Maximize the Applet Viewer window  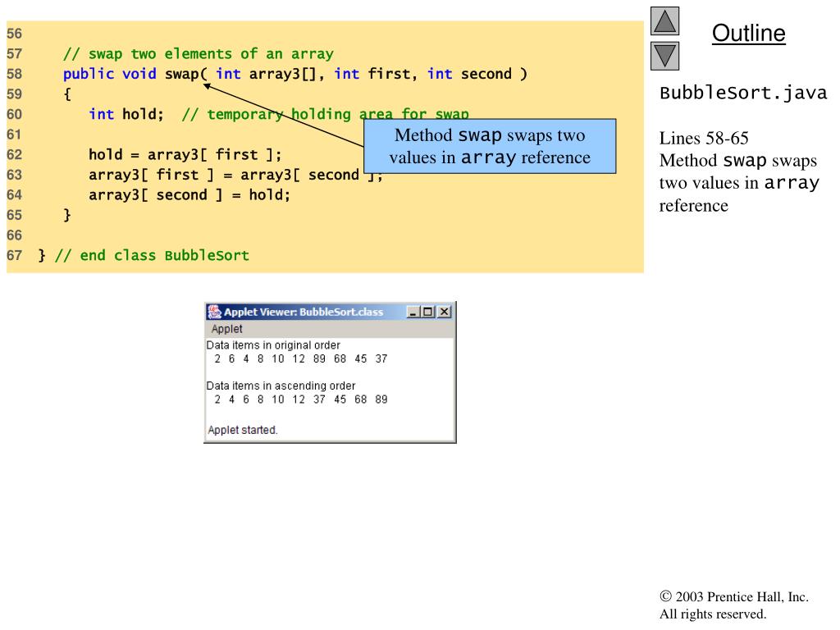(x=429, y=312)
